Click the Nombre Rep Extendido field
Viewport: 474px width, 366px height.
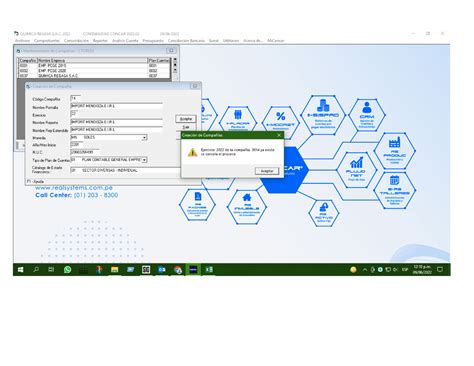116,130
